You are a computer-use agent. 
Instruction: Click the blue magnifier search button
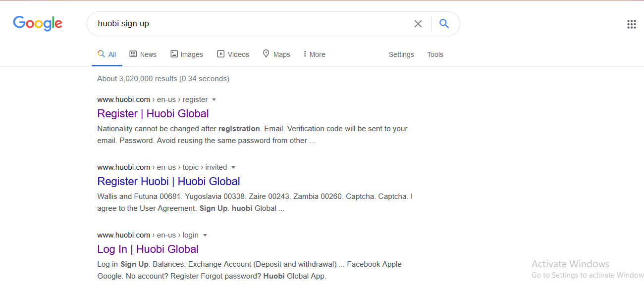click(444, 24)
